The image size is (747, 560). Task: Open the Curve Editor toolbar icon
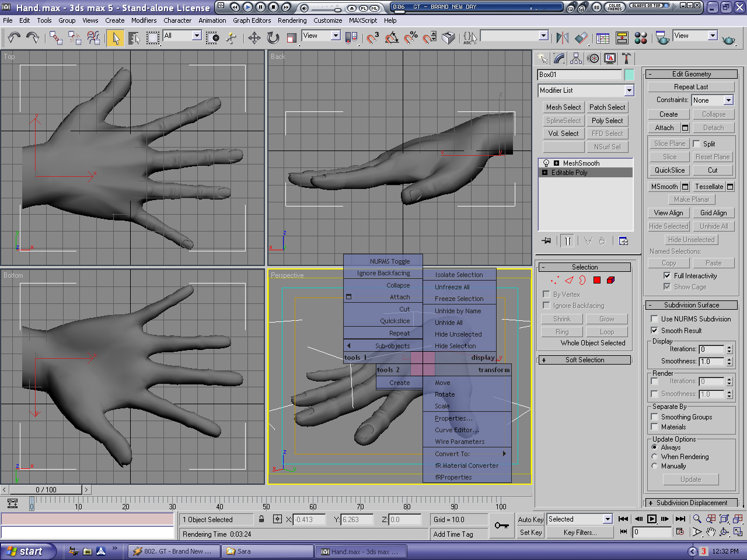pyautogui.click(x=603, y=38)
